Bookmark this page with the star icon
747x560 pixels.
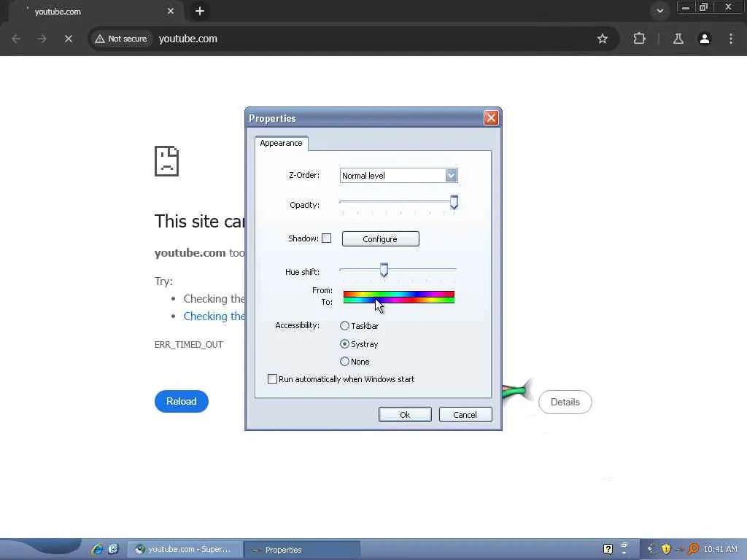[602, 39]
